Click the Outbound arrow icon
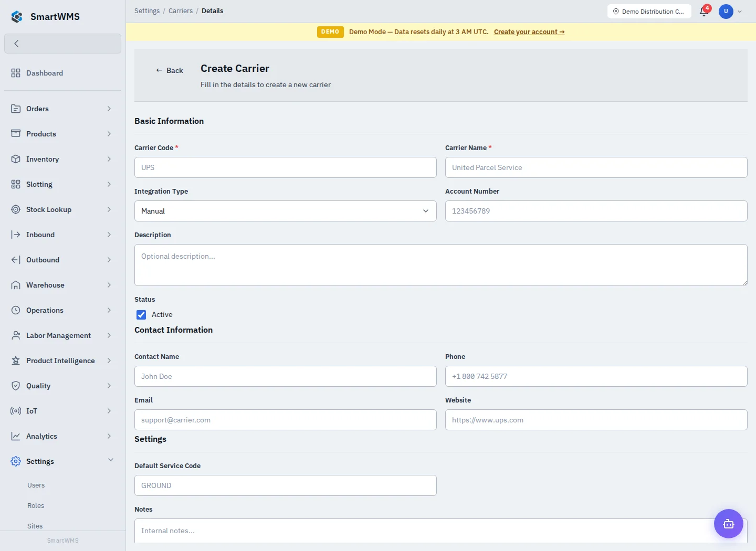Image resolution: width=756 pixels, height=551 pixels. [x=16, y=260]
